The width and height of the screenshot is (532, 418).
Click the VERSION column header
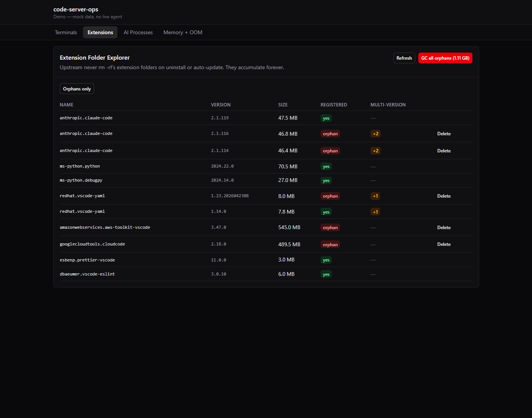pos(221,105)
